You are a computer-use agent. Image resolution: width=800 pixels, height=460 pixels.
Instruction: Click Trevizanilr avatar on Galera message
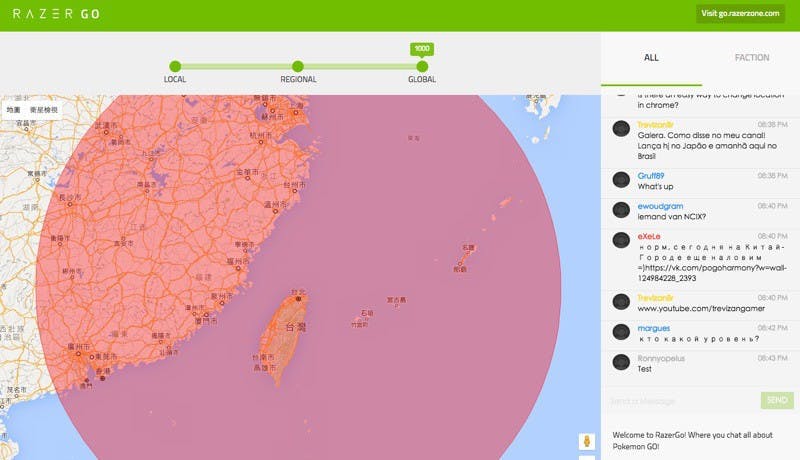coord(621,129)
